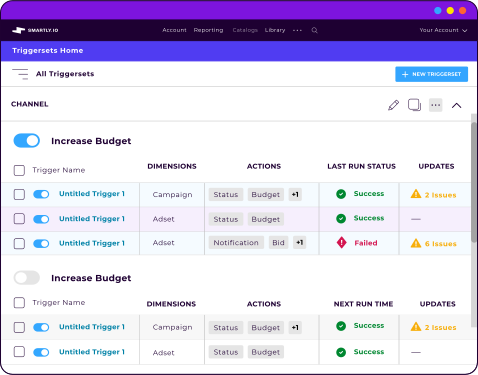Image resolution: width=478 pixels, height=375 pixels.
Task: Open the Account menu
Action: (174, 30)
